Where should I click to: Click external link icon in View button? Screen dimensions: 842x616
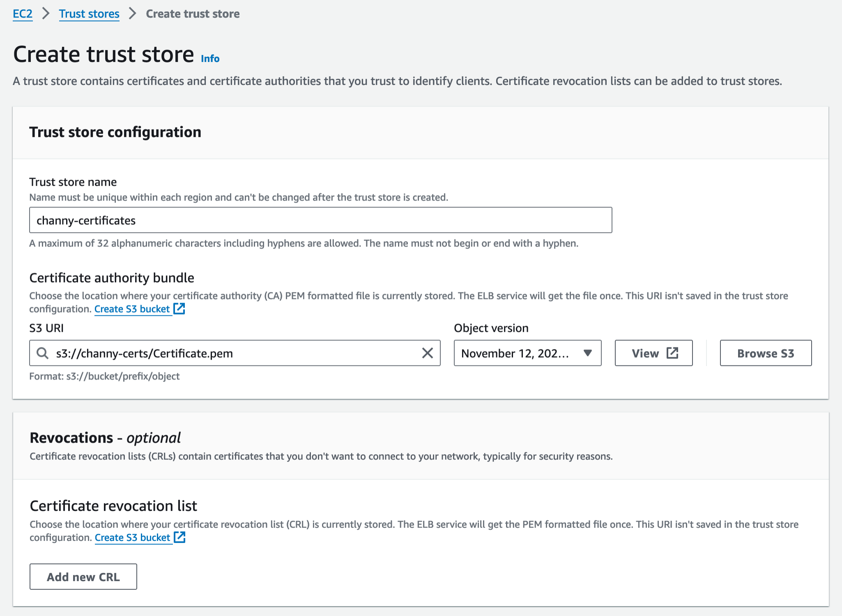(672, 353)
